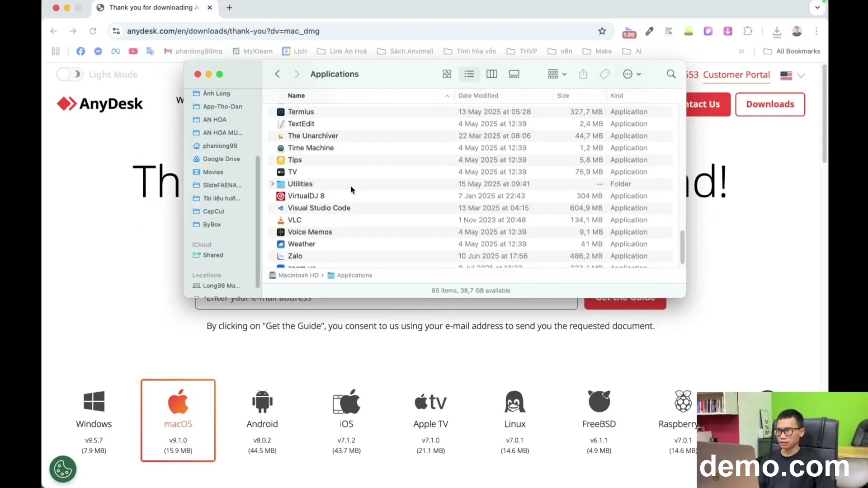This screenshot has width=868, height=488.
Task: Click Macintosh HD in path bar
Action: click(x=294, y=275)
